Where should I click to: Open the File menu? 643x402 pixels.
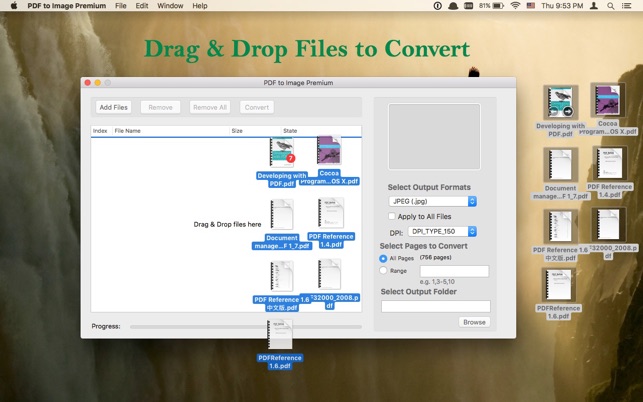click(x=121, y=6)
